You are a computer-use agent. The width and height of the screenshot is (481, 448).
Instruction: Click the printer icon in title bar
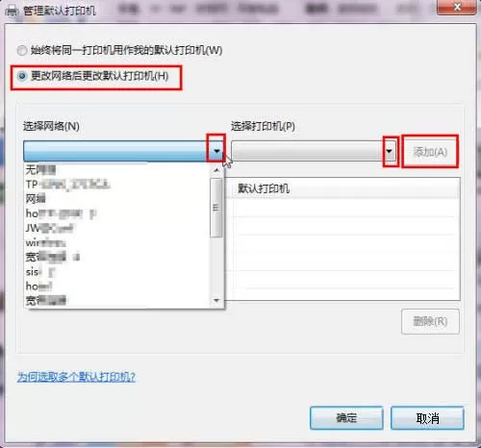click(13, 11)
